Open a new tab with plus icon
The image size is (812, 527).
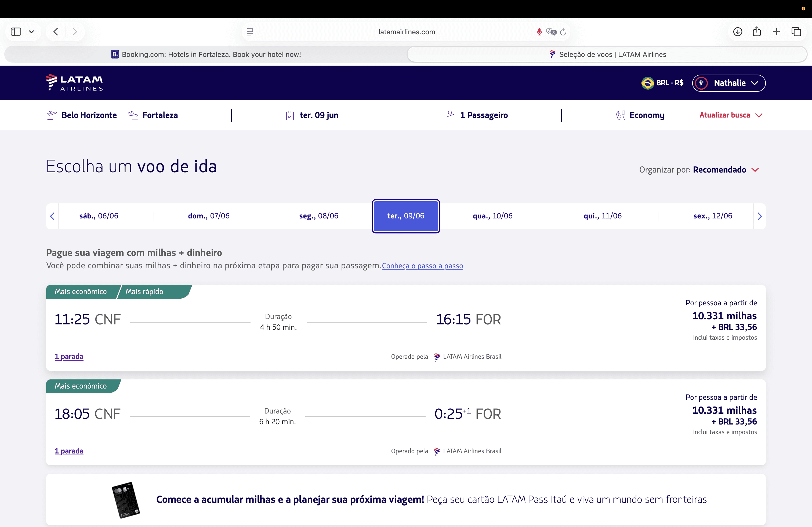point(777,32)
